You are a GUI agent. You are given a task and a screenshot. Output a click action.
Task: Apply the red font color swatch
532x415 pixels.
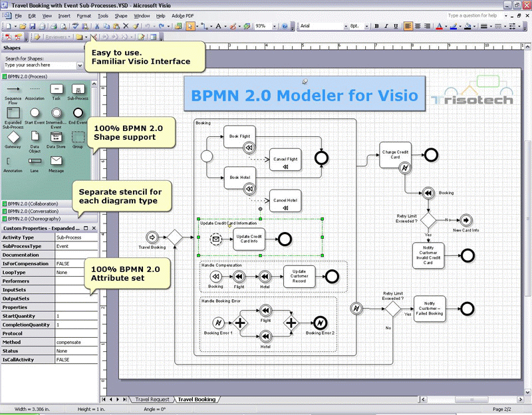coord(440,26)
